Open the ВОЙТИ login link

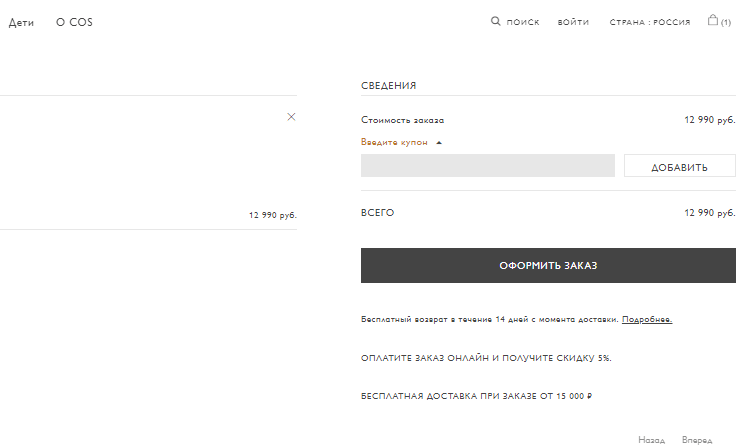[x=573, y=22]
